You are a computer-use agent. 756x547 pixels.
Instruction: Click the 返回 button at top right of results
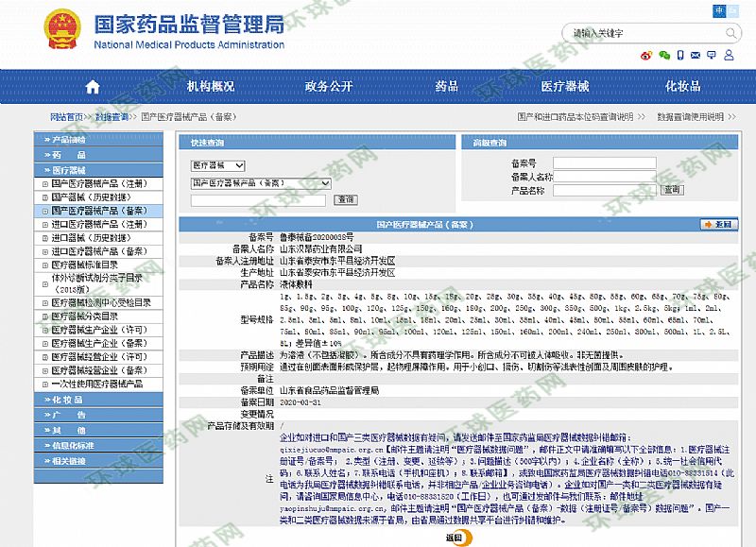click(718, 225)
